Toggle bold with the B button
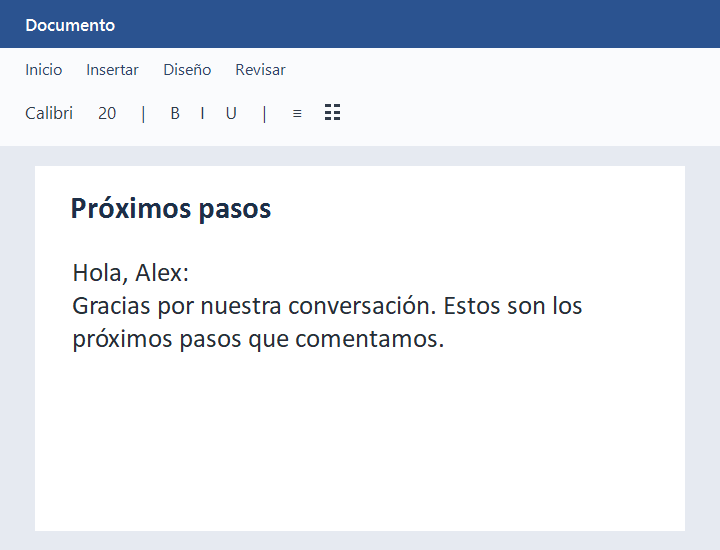720x550 pixels. coord(175,113)
